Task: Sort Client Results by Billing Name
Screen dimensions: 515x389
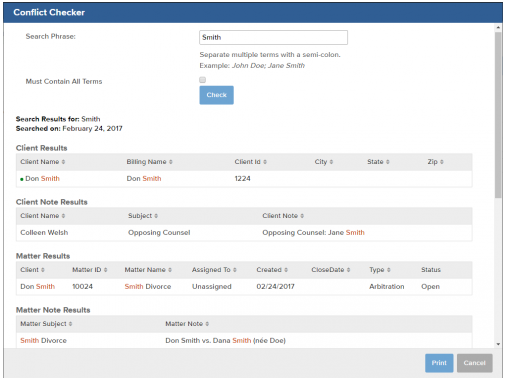Action: [149, 162]
